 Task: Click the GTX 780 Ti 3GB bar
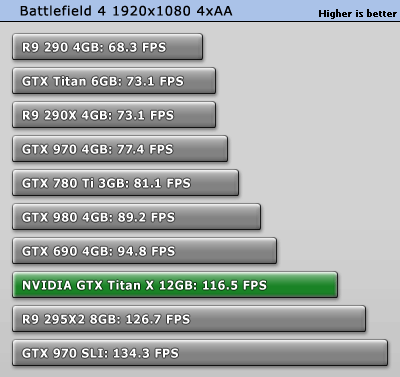click(x=126, y=183)
